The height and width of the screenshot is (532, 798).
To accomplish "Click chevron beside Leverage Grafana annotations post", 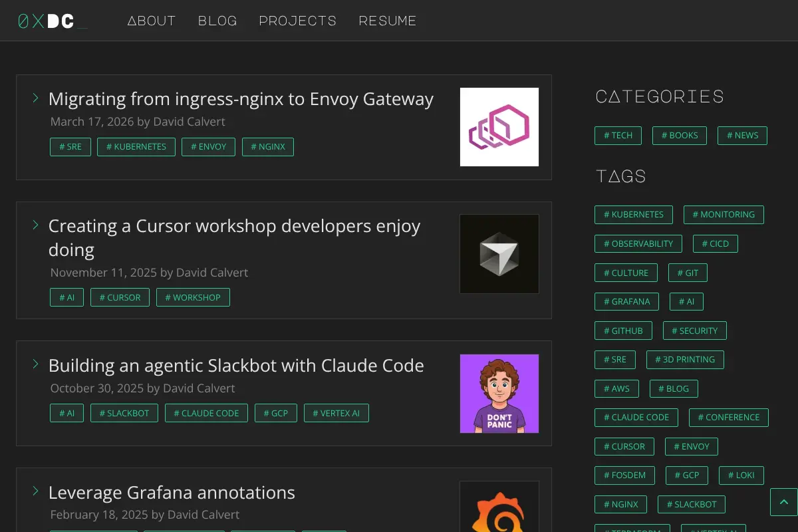I will coord(36,491).
